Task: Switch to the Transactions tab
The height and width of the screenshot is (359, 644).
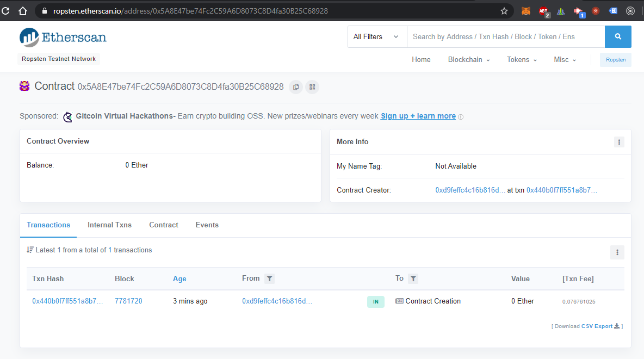Action: [x=48, y=225]
